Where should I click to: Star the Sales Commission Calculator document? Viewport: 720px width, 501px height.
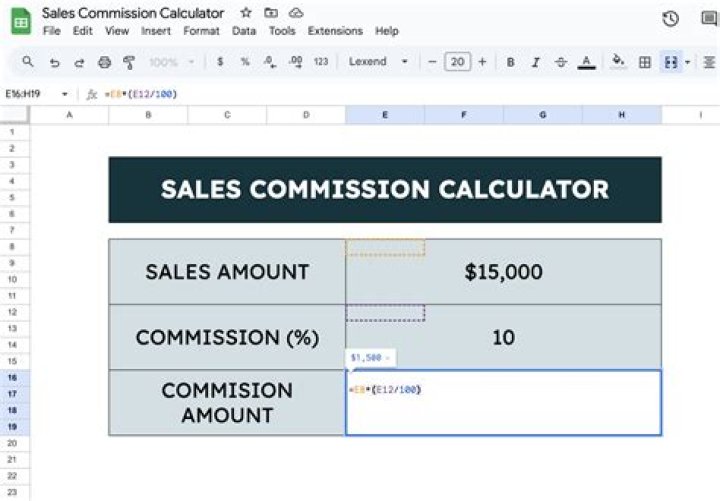246,13
